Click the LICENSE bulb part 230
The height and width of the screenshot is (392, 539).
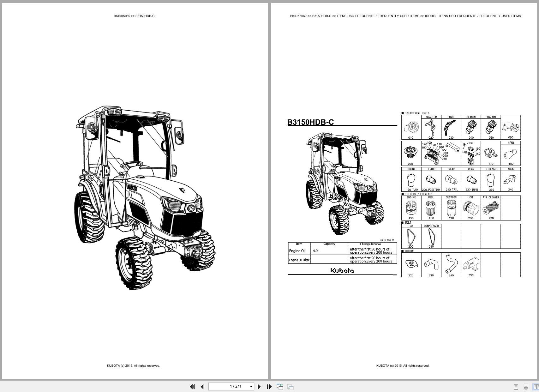(x=491, y=179)
